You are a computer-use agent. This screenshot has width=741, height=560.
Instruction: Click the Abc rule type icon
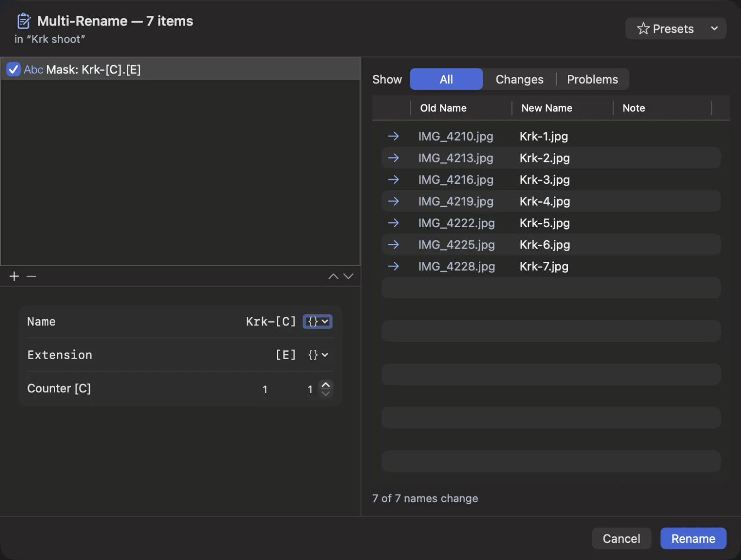pyautogui.click(x=33, y=69)
